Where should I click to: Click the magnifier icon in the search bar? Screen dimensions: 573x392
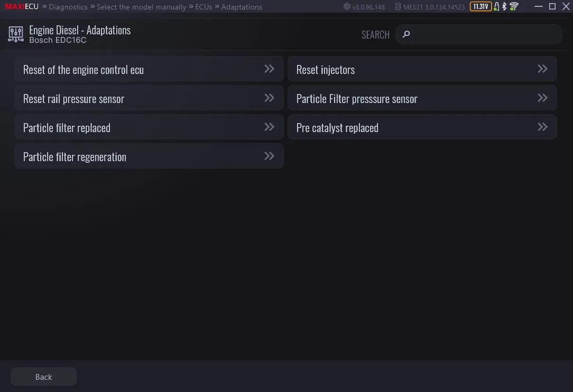pyautogui.click(x=405, y=34)
